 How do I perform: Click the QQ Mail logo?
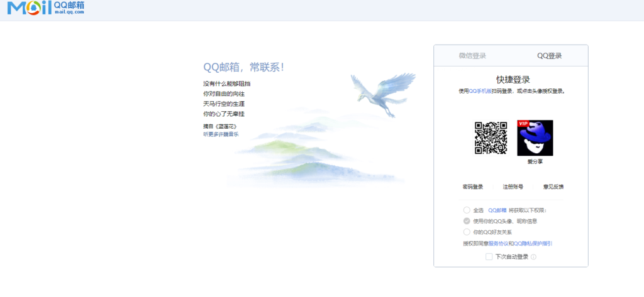(x=46, y=8)
